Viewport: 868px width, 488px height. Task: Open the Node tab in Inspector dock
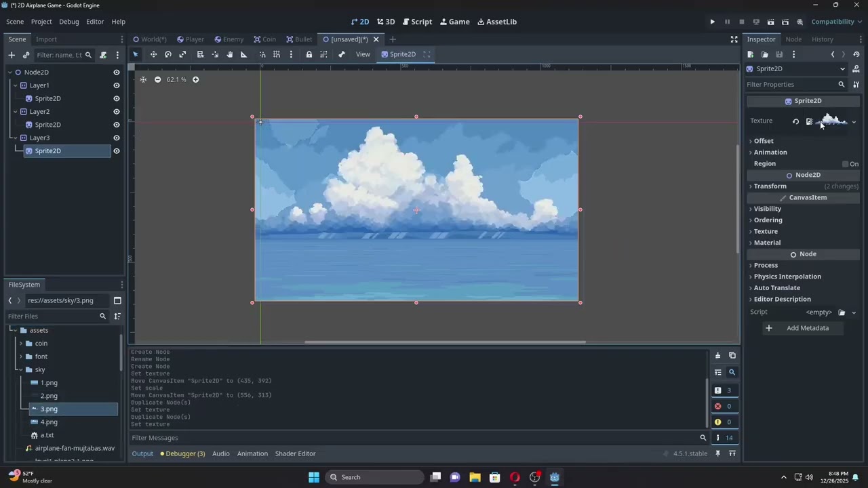click(793, 39)
